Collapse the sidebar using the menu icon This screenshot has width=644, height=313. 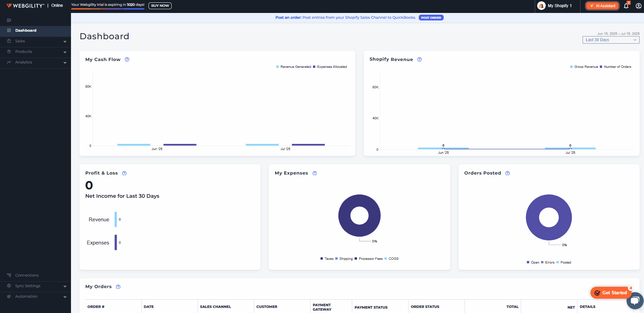[9, 20]
